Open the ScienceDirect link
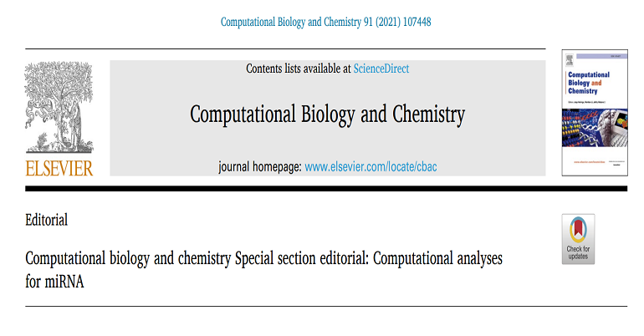 point(381,69)
